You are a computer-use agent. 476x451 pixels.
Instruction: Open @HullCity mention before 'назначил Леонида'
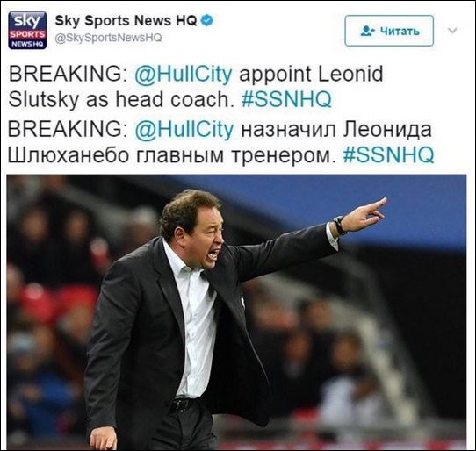point(184,130)
